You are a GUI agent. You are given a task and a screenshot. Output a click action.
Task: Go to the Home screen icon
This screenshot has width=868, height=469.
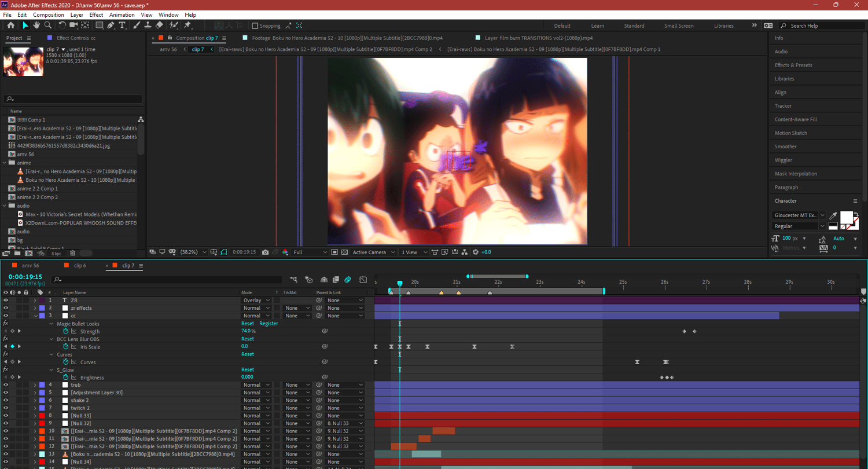(x=11, y=25)
